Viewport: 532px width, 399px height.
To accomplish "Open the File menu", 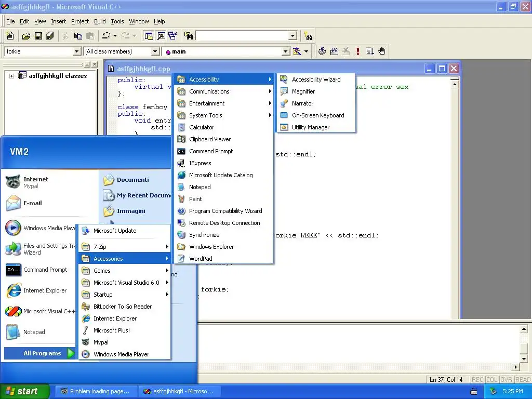I will point(10,21).
